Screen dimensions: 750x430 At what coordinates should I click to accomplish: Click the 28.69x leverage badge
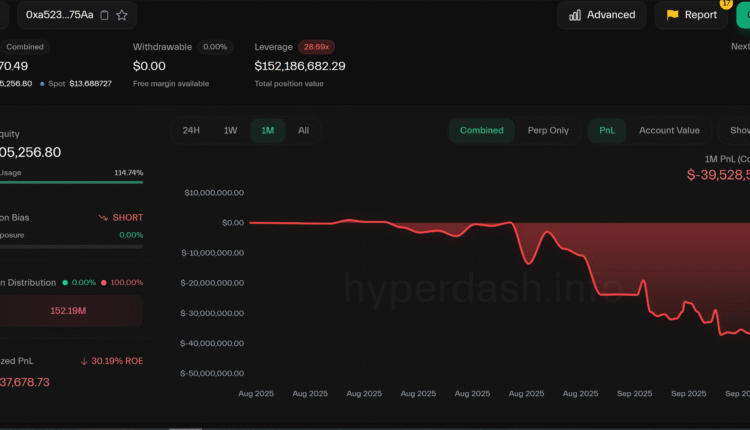317,47
